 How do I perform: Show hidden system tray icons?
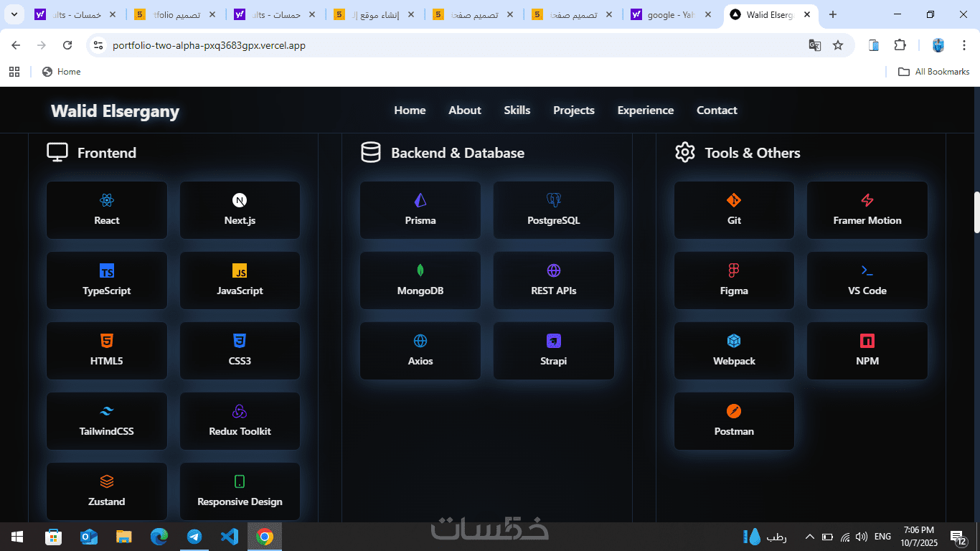[x=810, y=537]
